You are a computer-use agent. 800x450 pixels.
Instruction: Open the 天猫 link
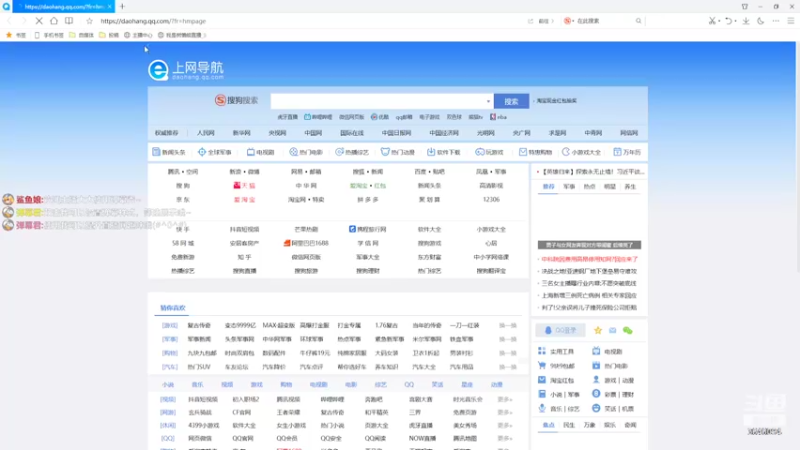click(244, 186)
